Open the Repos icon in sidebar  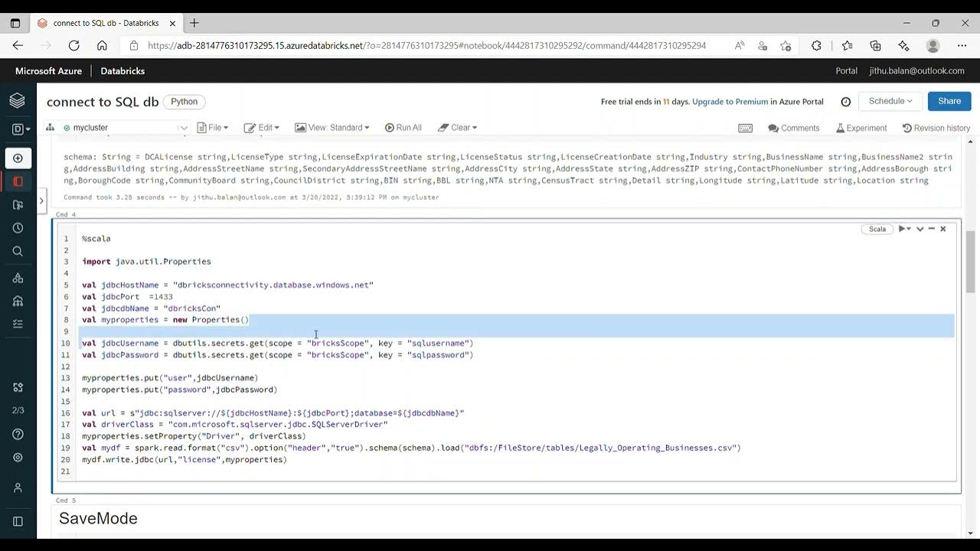pos(18,204)
